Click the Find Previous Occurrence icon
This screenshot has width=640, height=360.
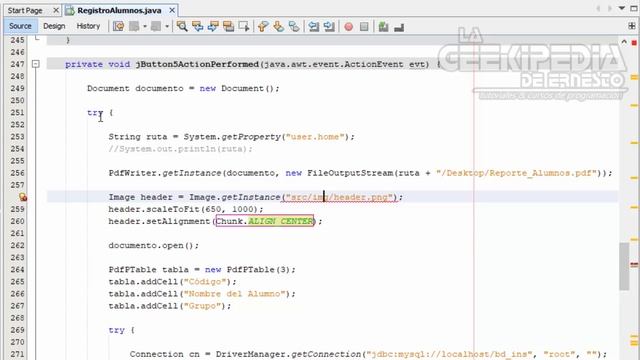tap(198, 27)
